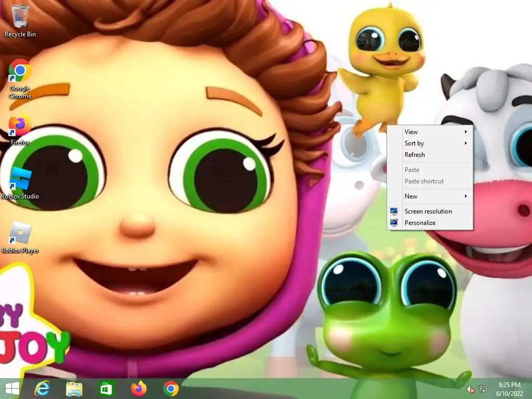Open the Sort by submenu
Image resolution: width=532 pixels, height=399 pixels.
(430, 143)
